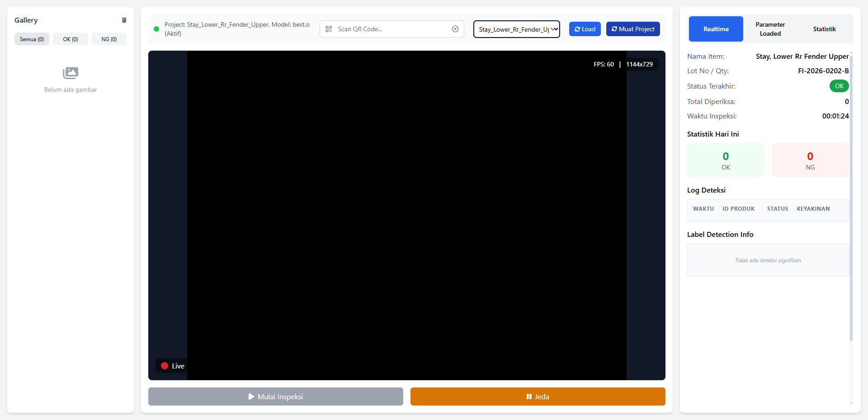This screenshot has width=868, height=420.
Task: Click the project and model status text
Action: [x=237, y=29]
